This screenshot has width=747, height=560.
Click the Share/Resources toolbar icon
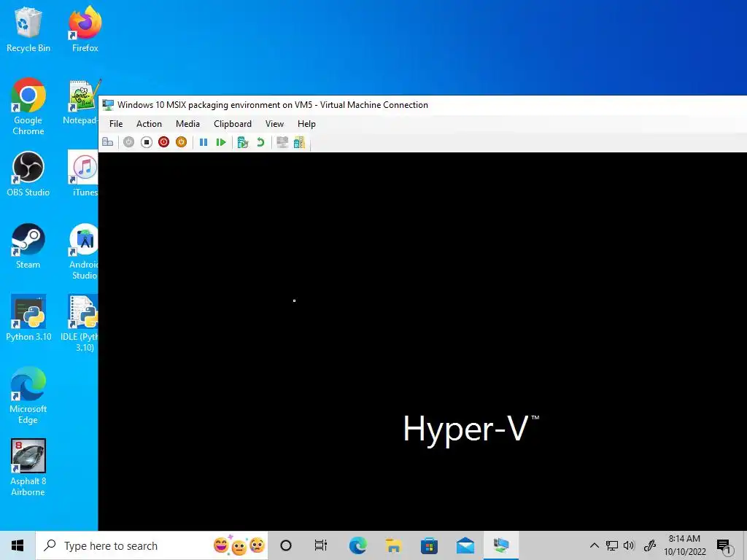point(299,142)
